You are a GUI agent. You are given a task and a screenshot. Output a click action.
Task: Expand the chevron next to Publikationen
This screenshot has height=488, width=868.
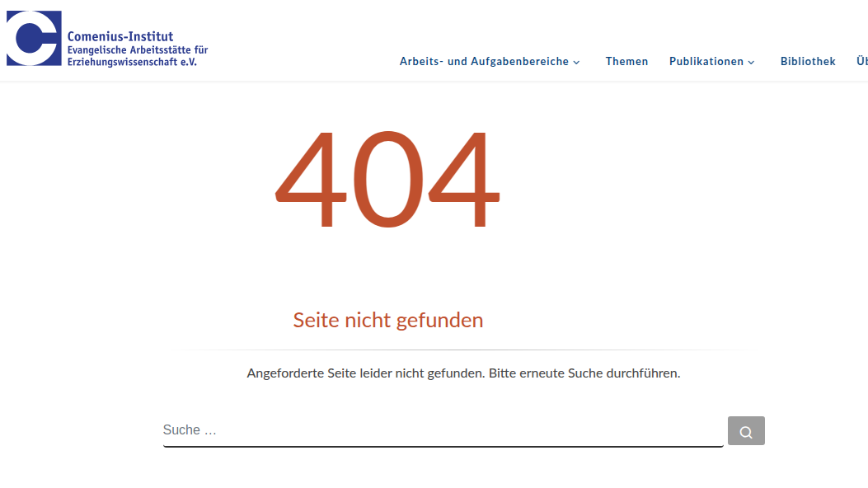tap(751, 62)
